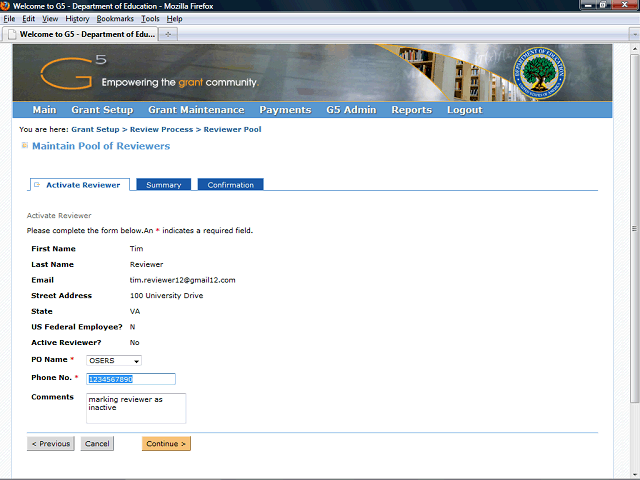Close the Firefox window
The width and height of the screenshot is (640, 480).
(624, 5)
